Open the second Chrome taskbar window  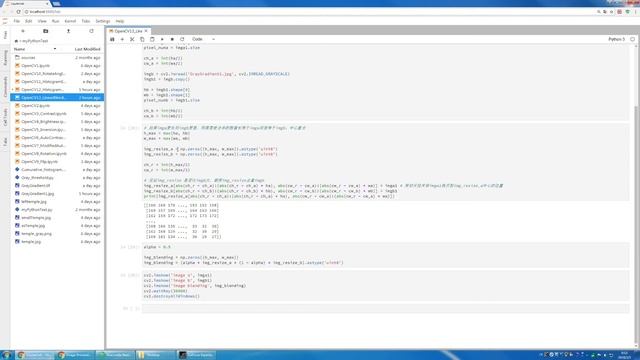(75, 355)
